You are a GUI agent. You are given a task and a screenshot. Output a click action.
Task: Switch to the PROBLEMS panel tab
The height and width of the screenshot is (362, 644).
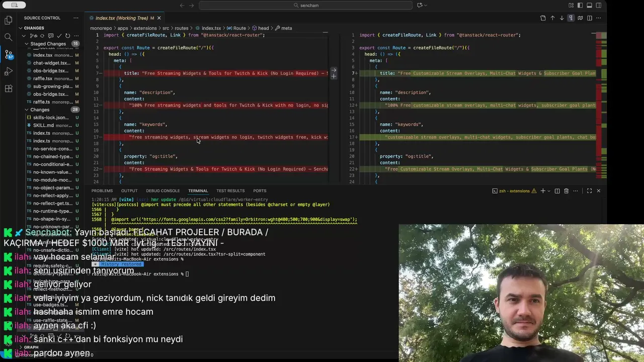(x=102, y=191)
